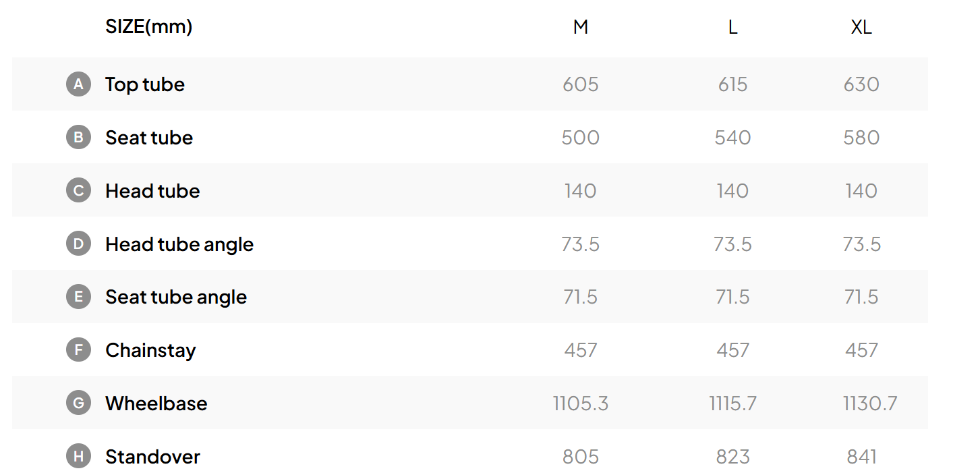Click the Head tube angle label text

pos(179,244)
